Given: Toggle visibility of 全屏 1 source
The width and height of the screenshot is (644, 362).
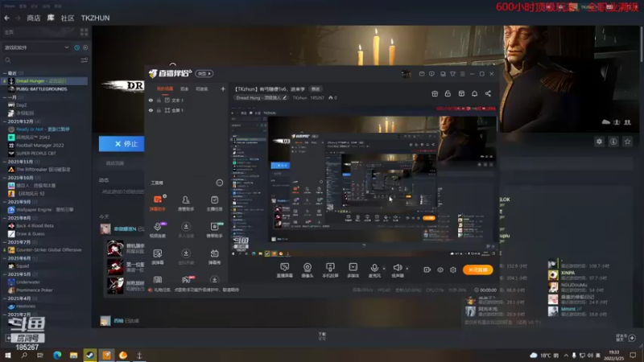Looking at the screenshot, I should [151, 110].
